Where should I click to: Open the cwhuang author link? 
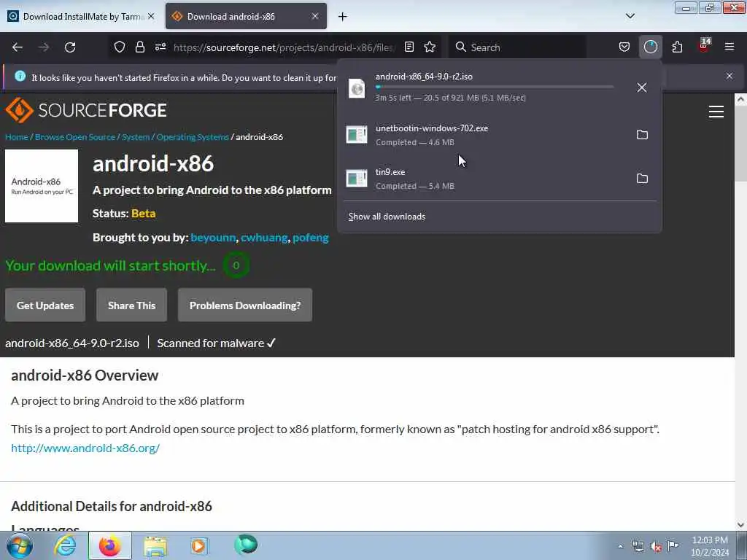264,238
